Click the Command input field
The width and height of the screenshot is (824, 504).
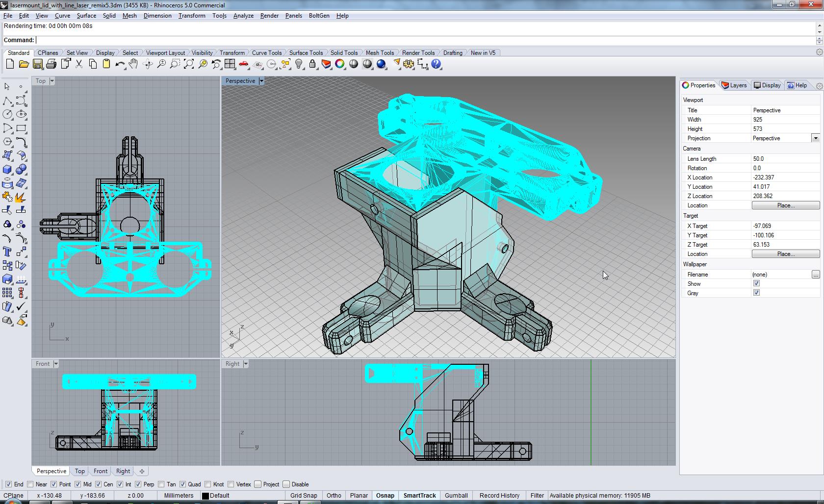[x=424, y=40]
